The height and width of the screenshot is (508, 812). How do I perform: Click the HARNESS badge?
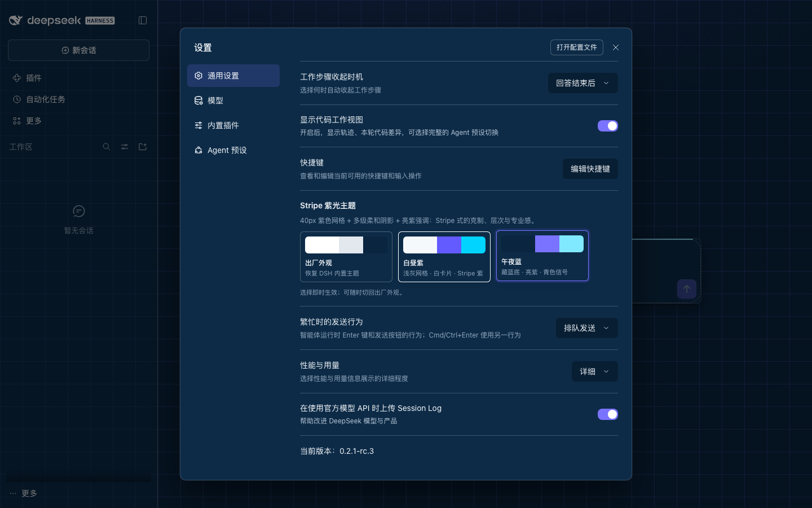pos(100,21)
